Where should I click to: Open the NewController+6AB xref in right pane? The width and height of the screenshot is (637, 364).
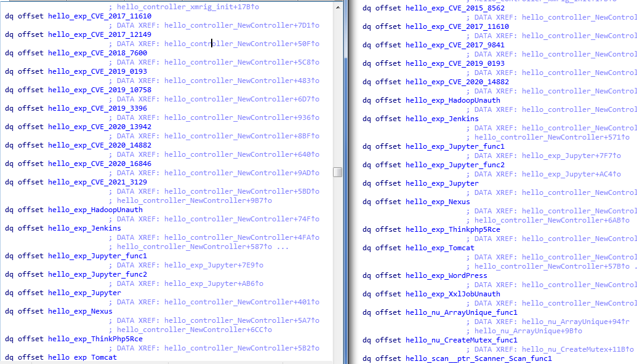pos(552,220)
